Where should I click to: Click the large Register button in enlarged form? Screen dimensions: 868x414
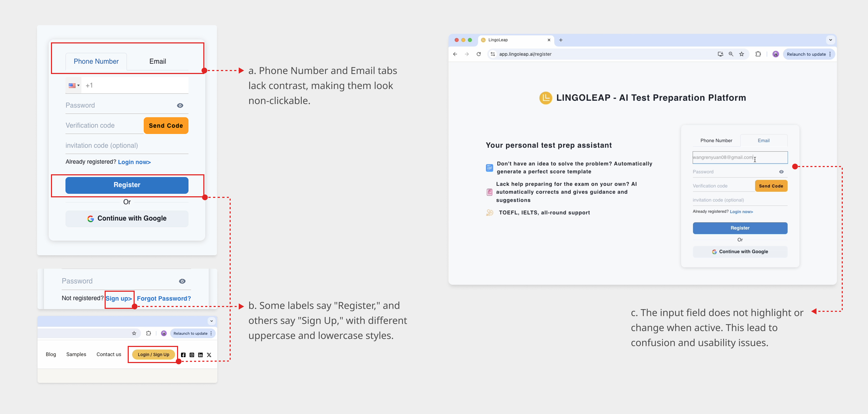(x=127, y=185)
